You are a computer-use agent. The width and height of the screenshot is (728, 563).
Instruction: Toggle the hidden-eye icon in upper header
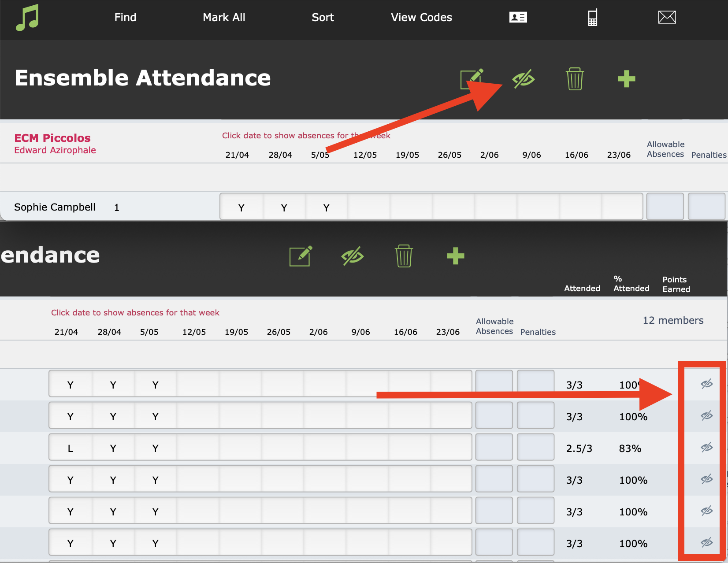tap(524, 79)
